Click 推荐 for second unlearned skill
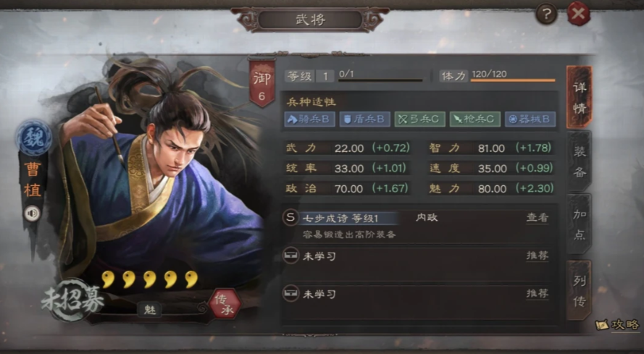 click(538, 293)
